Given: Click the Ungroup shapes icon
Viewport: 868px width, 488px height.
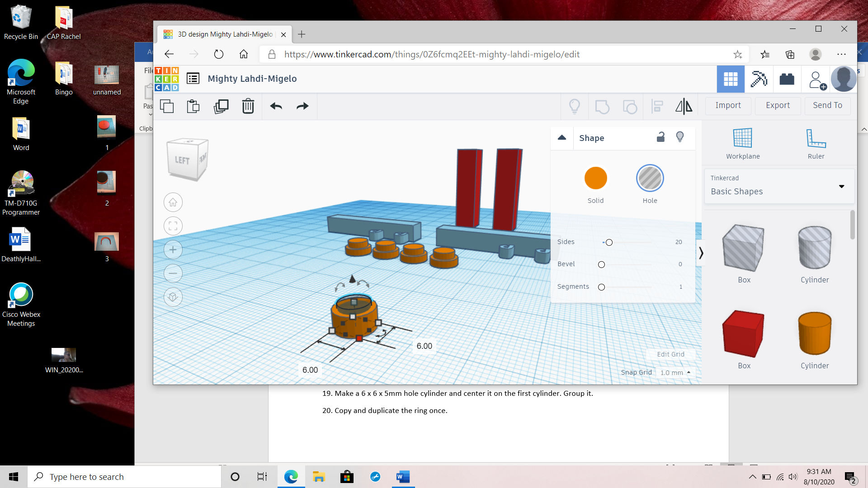Looking at the screenshot, I should pos(630,107).
